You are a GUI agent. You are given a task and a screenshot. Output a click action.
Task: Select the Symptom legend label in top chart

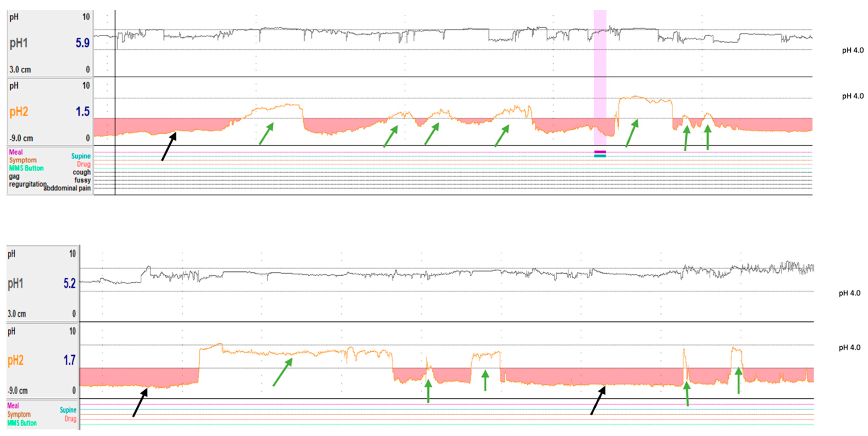(23, 160)
